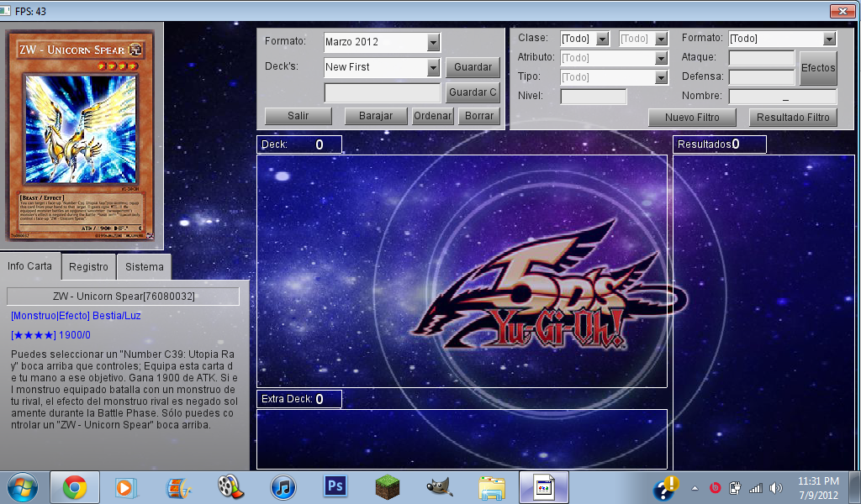This screenshot has width=861, height=504.
Task: Click the help alert tray icon
Action: coord(666,487)
